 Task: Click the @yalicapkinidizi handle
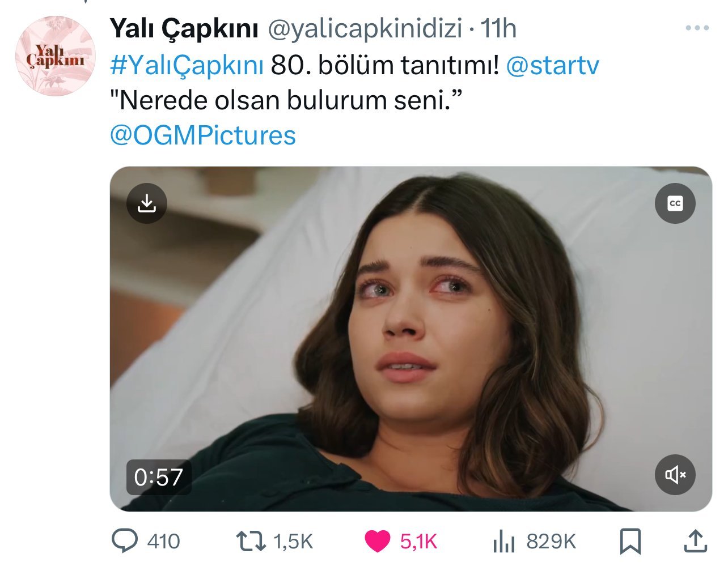[365, 29]
